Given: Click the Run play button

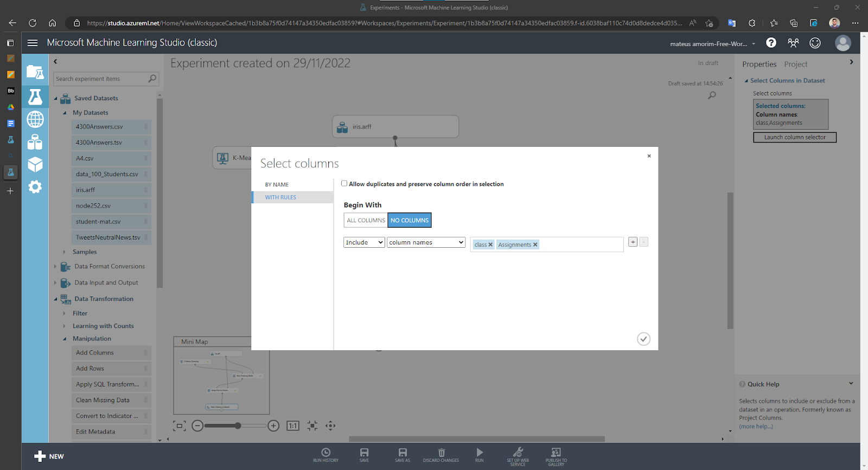Looking at the screenshot, I should point(480,455).
